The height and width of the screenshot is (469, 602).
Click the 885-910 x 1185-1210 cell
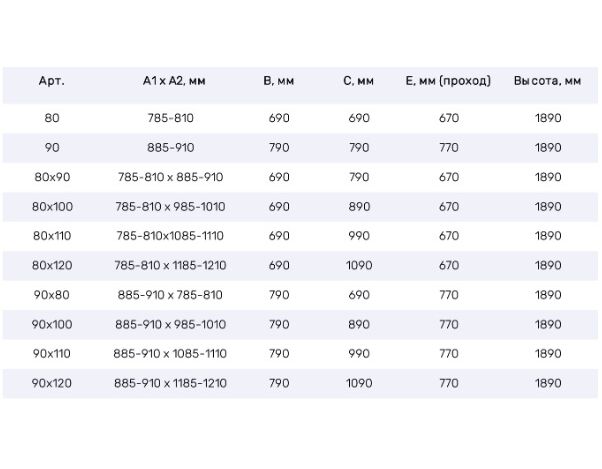(170, 383)
